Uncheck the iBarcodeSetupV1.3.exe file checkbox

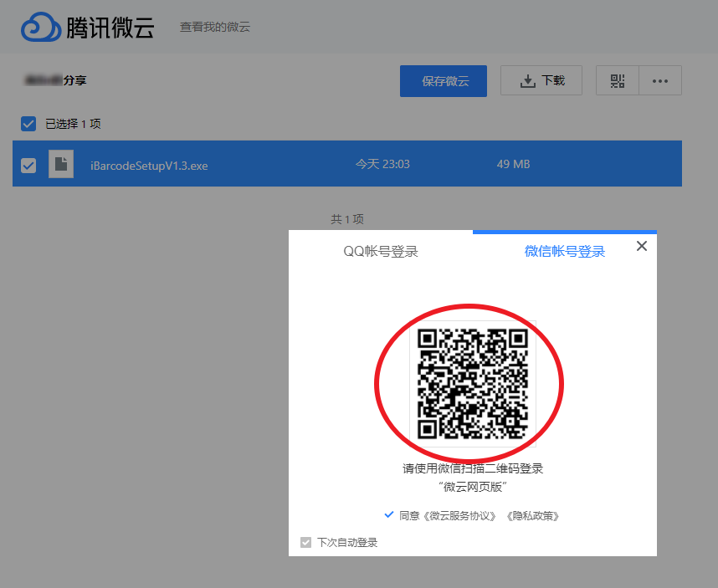(28, 165)
